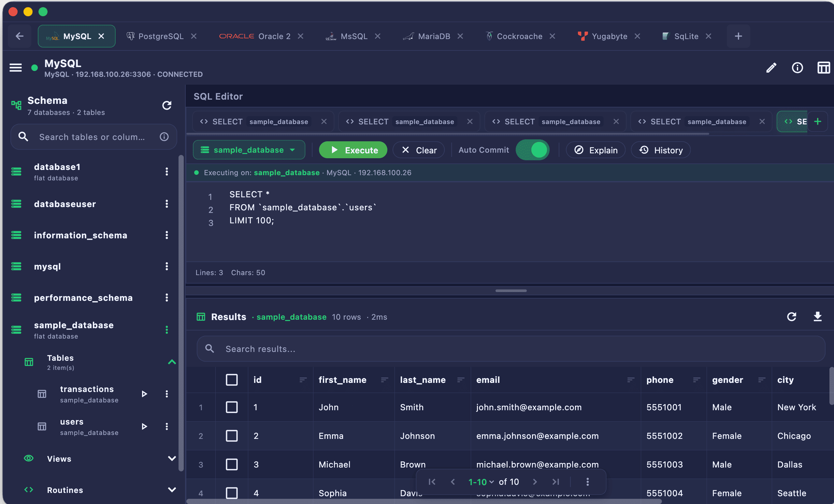Open the performance_schema three-dot menu
This screenshot has width=834, height=504.
(x=166, y=297)
